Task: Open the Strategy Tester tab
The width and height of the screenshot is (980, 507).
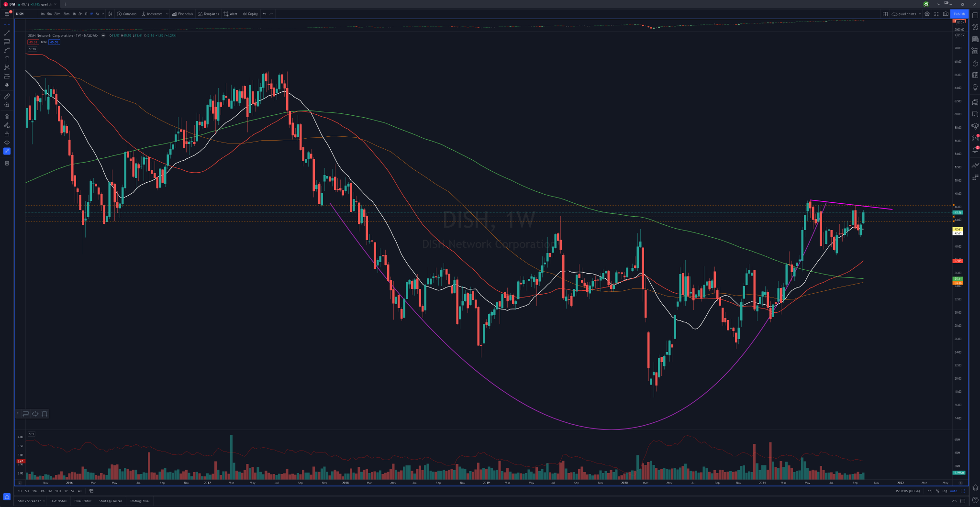Action: click(111, 501)
